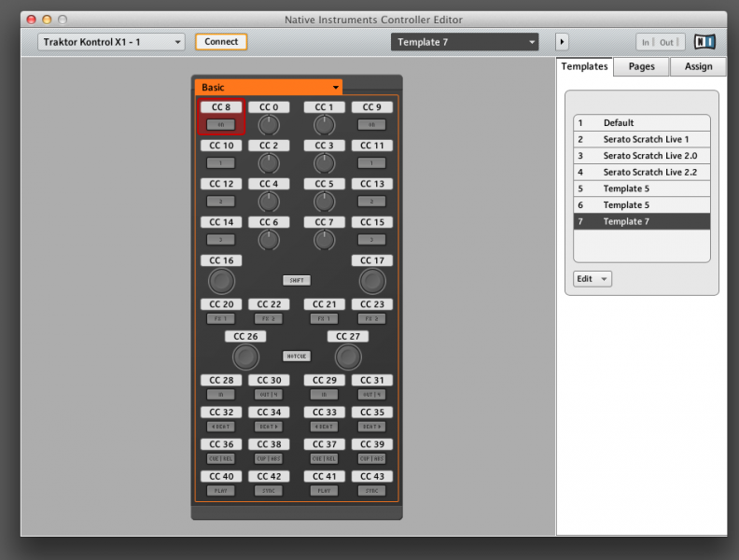739x560 pixels.
Task: Switch to the Pages tab
Action: pyautogui.click(x=641, y=66)
